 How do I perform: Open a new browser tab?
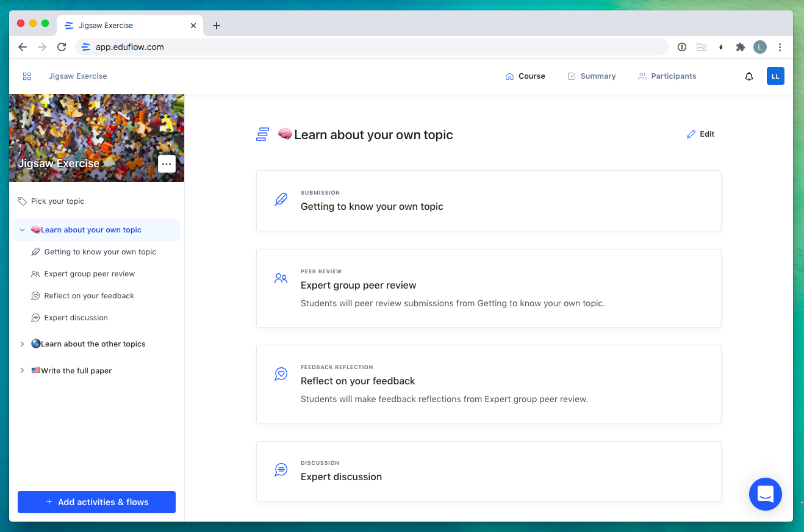[217, 26]
